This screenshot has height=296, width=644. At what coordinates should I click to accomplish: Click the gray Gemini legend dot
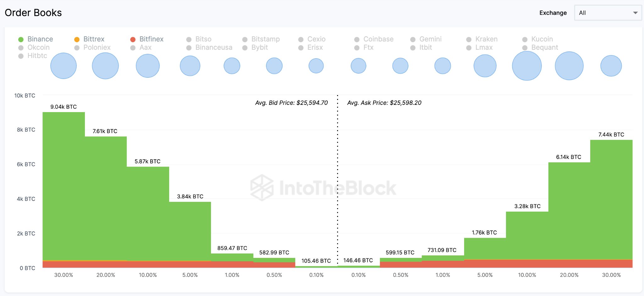pyautogui.click(x=413, y=39)
